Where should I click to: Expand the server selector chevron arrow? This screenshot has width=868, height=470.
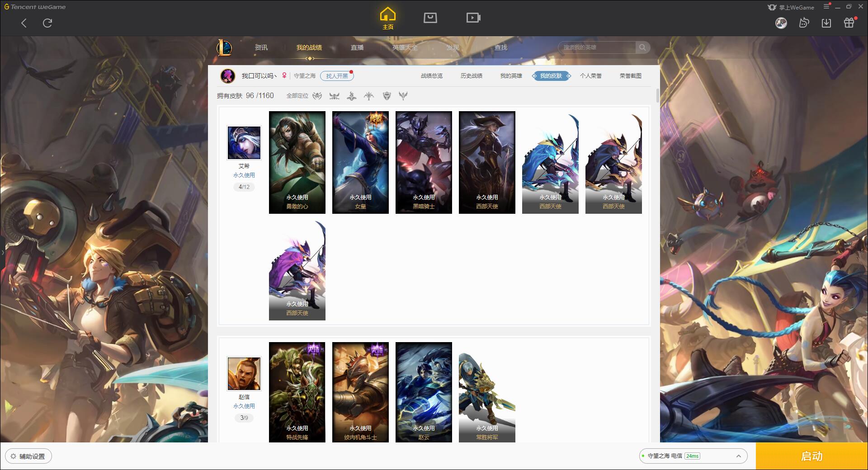738,456
